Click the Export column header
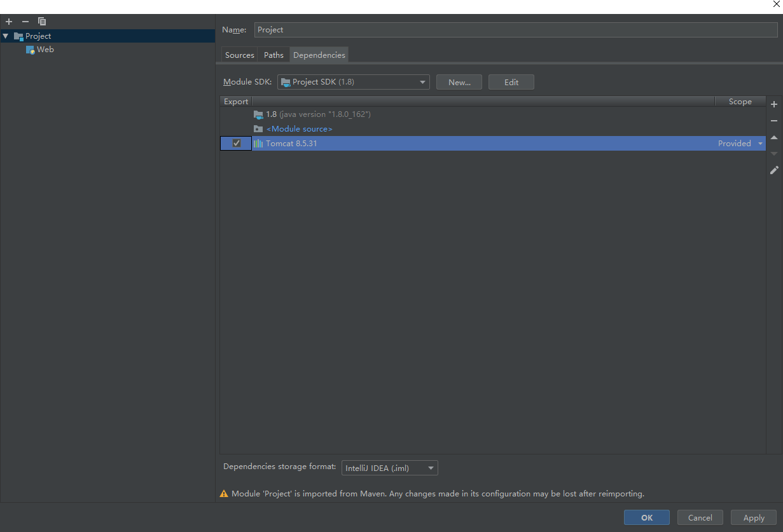Image resolution: width=783 pixels, height=532 pixels. tap(236, 102)
